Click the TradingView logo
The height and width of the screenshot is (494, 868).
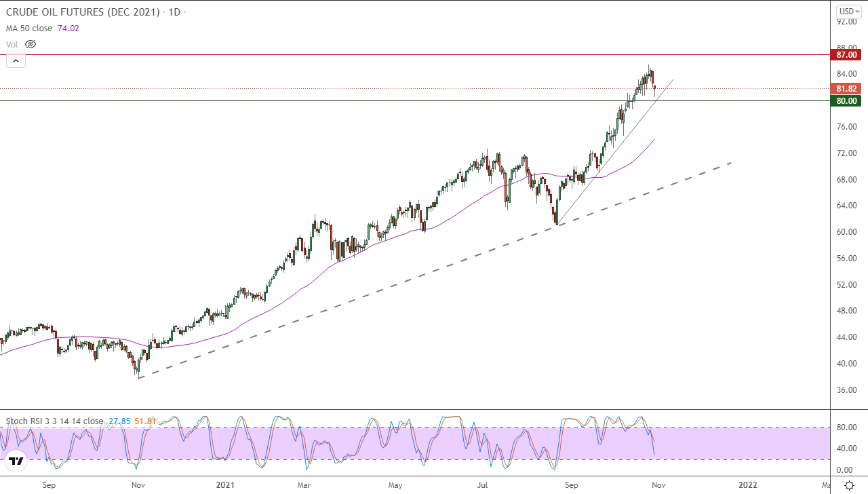tap(16, 461)
